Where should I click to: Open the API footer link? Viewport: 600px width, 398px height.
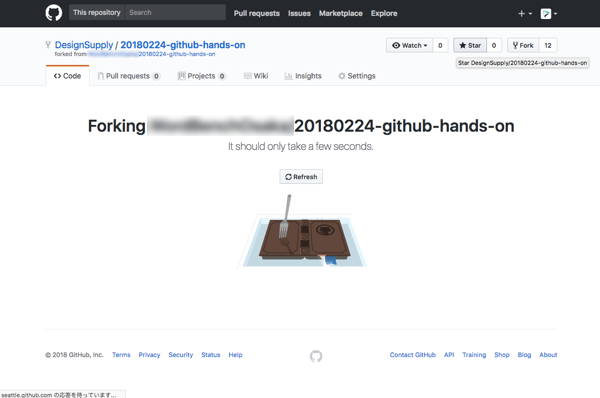click(x=449, y=355)
